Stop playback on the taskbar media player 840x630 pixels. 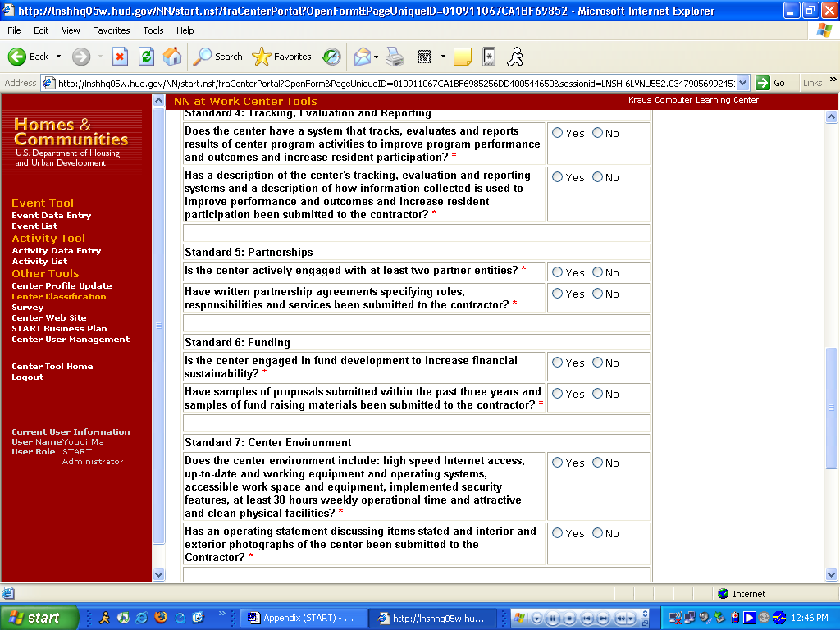(x=569, y=619)
